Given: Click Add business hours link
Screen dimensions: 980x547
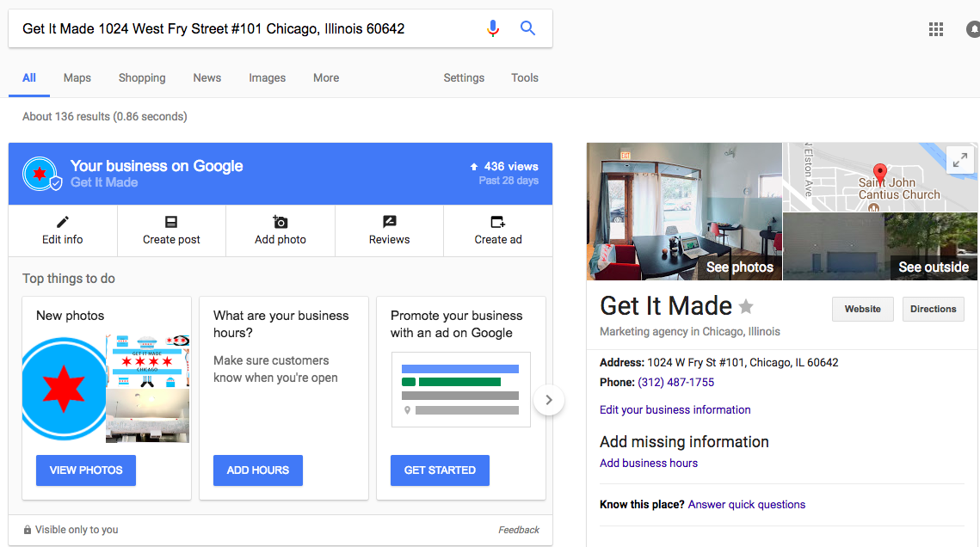Looking at the screenshot, I should tap(648, 463).
